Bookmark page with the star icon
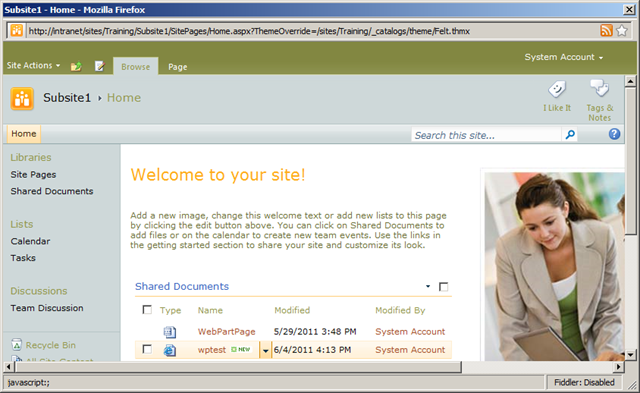 point(622,31)
